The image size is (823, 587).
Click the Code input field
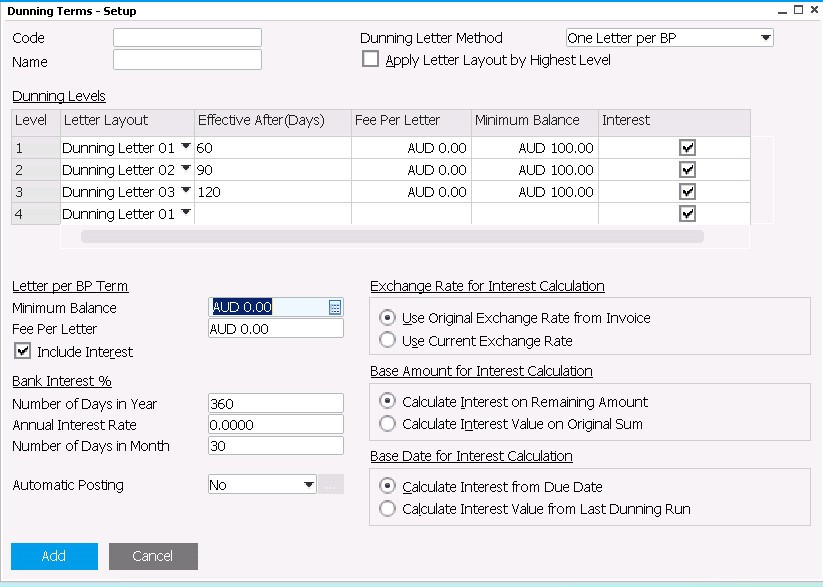click(x=187, y=38)
